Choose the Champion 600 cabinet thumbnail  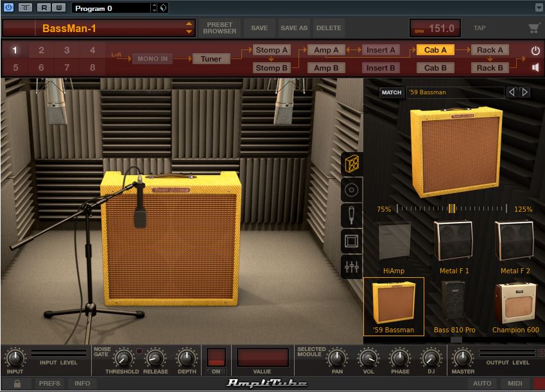pyautogui.click(x=515, y=307)
